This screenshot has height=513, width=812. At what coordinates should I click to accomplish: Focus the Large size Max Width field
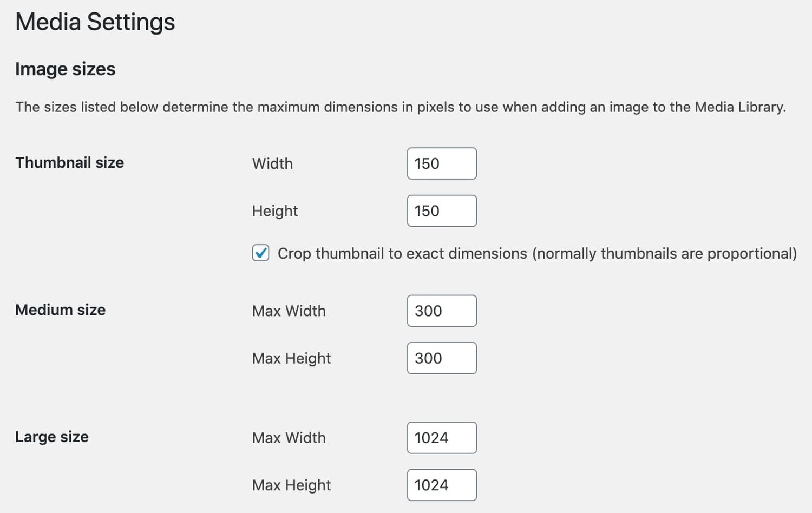click(442, 438)
